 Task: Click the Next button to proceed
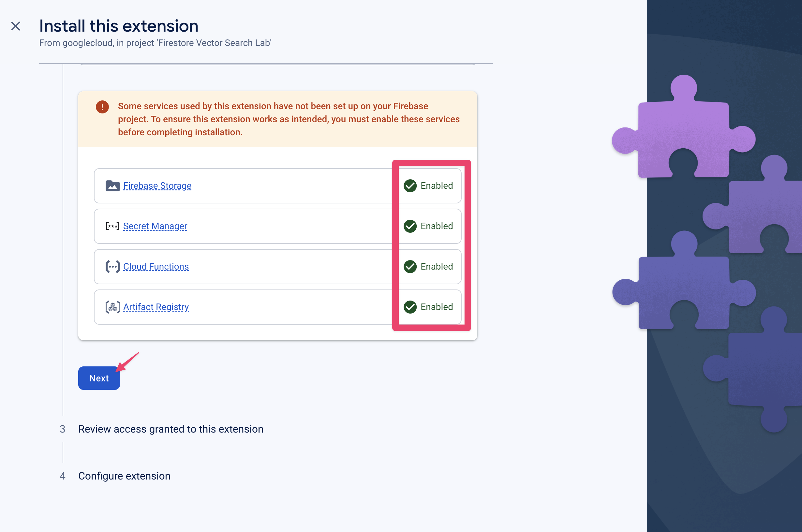pyautogui.click(x=98, y=378)
